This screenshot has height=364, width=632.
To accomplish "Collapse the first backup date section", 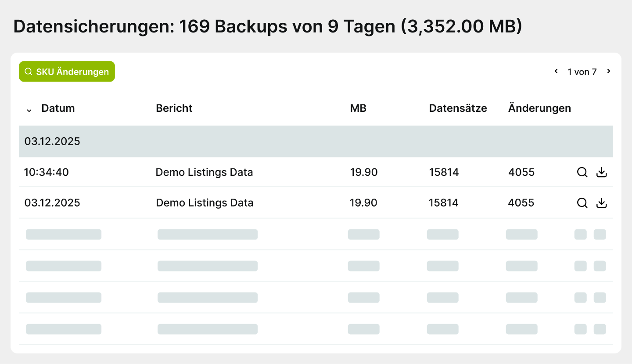I will [53, 141].
